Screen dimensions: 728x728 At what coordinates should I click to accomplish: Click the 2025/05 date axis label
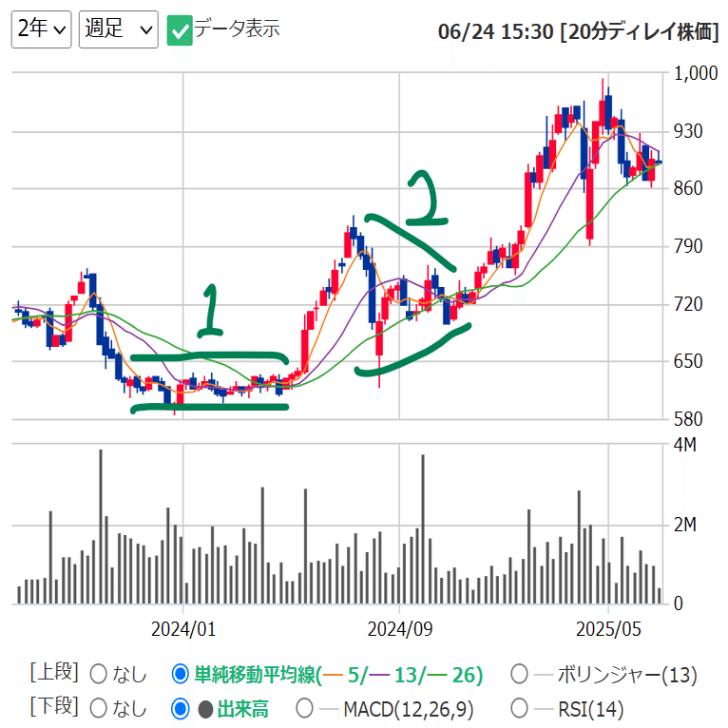pos(608,629)
